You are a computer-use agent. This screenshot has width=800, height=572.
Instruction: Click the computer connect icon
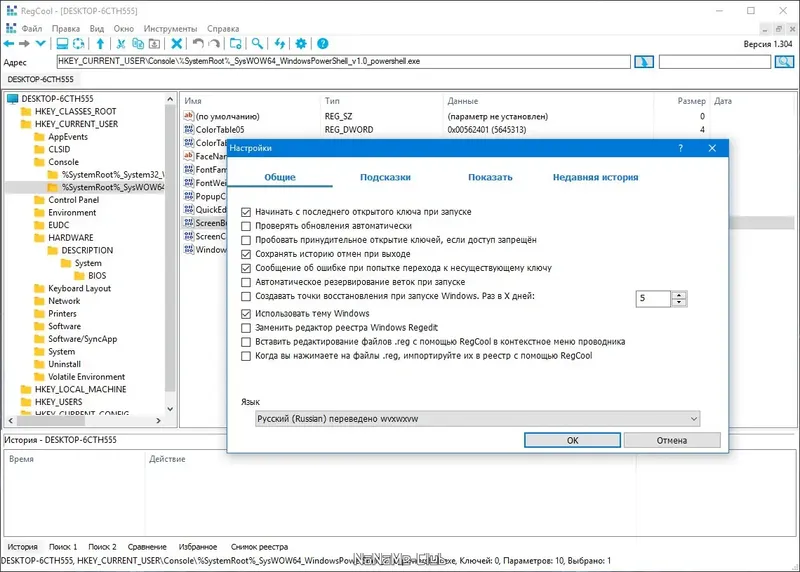pos(62,44)
